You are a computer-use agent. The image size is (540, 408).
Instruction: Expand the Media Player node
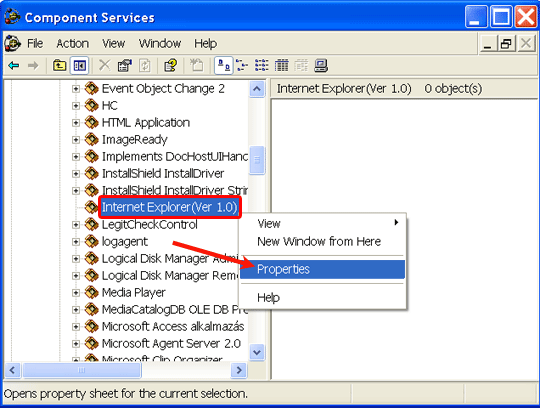point(76,293)
